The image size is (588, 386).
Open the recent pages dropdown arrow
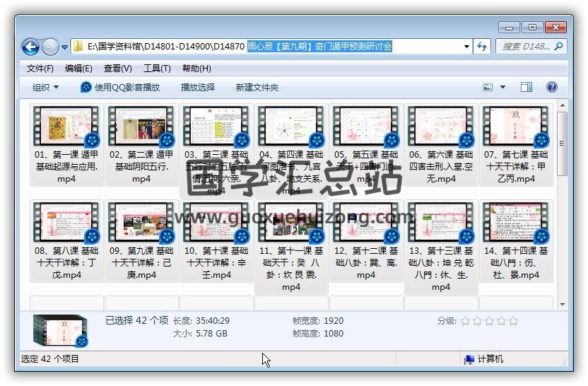pyautogui.click(x=64, y=47)
